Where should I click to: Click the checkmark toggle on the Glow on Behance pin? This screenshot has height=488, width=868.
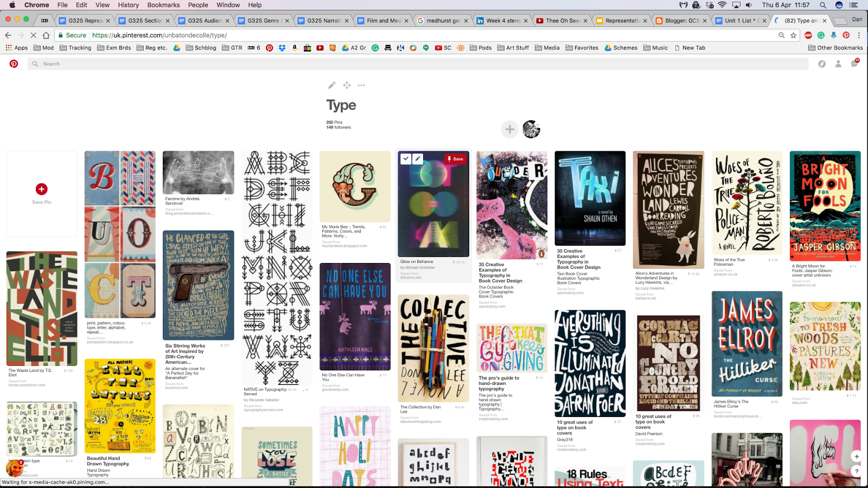click(406, 158)
